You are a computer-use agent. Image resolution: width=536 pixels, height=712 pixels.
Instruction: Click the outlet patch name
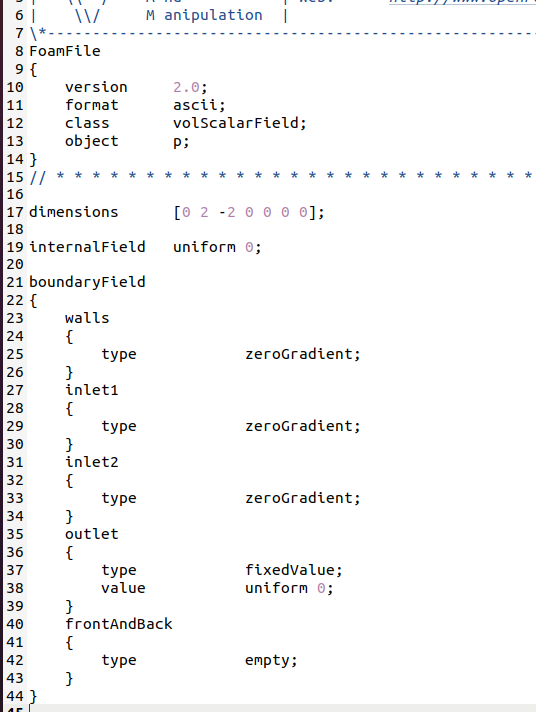(92, 534)
